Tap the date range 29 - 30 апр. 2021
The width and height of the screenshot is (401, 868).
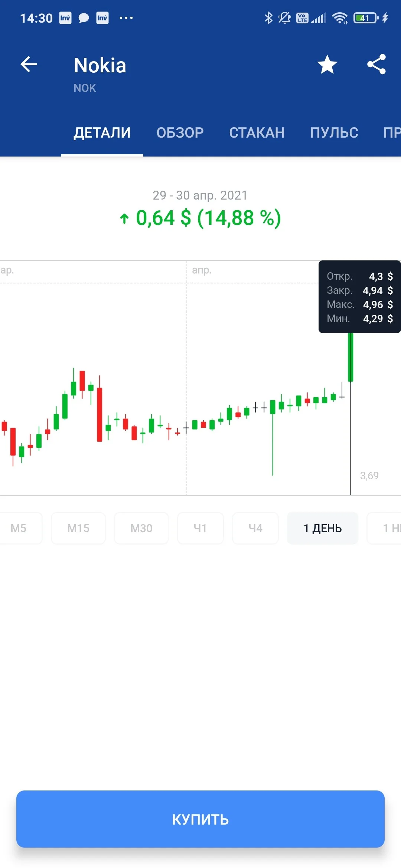(x=200, y=195)
